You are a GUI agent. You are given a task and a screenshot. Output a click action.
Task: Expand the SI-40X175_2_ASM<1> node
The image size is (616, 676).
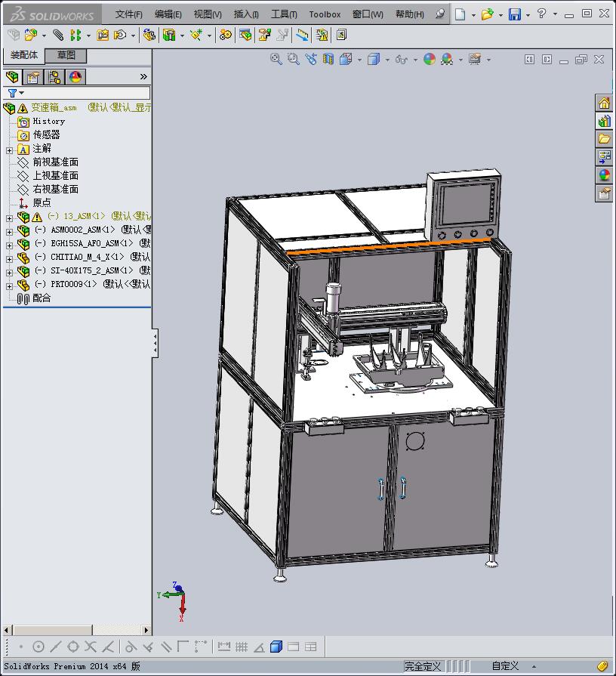[9, 273]
